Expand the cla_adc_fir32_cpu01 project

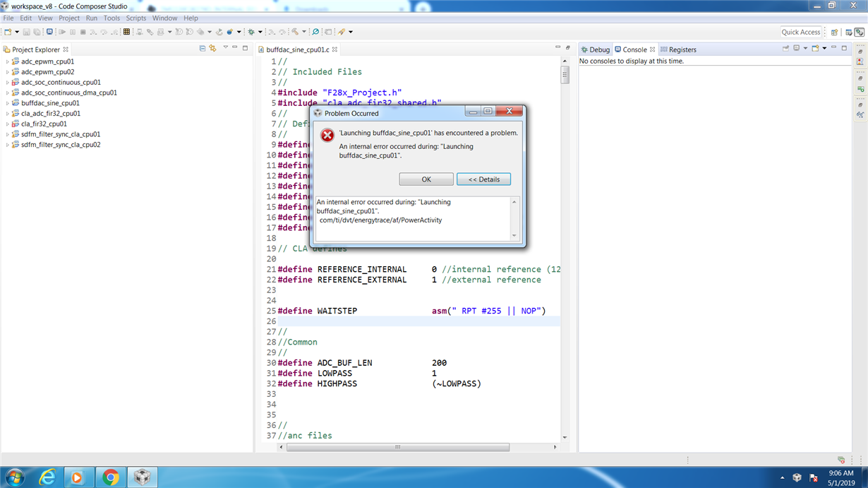8,113
